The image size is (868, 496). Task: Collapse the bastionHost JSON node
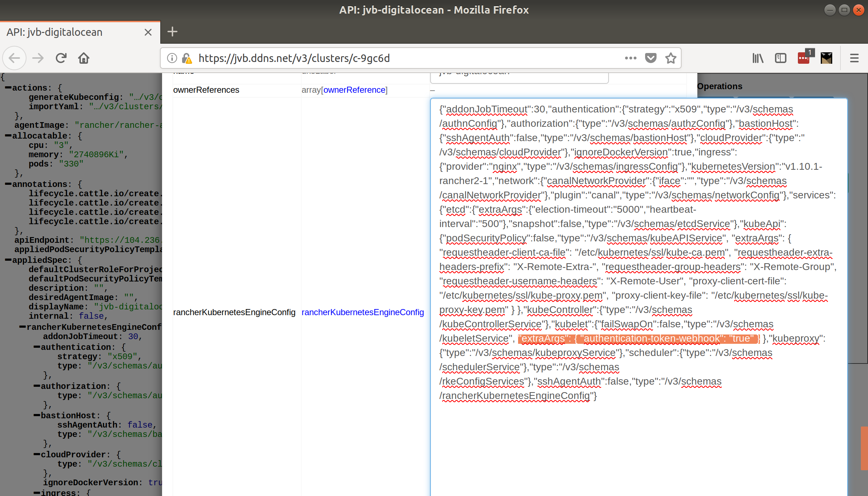point(36,415)
